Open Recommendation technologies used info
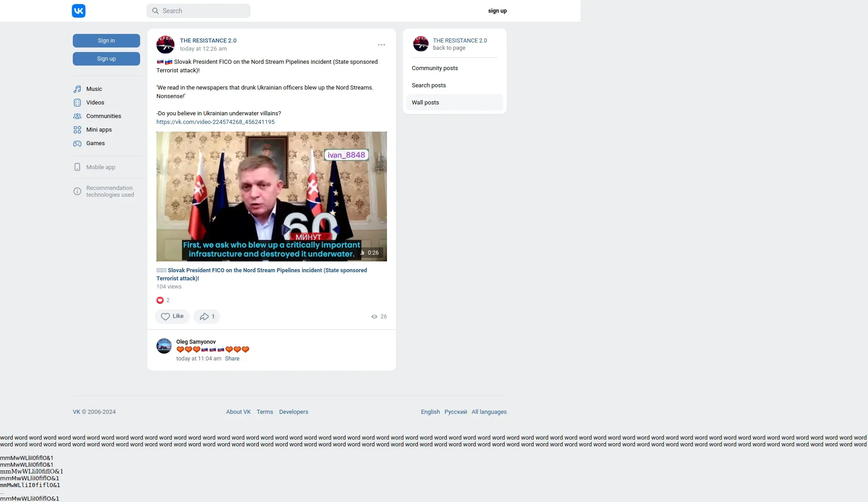The height and width of the screenshot is (502, 868). tap(110, 191)
